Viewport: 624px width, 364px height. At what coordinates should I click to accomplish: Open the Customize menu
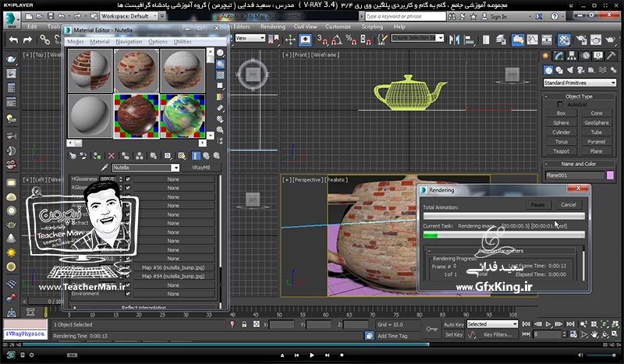point(338,27)
